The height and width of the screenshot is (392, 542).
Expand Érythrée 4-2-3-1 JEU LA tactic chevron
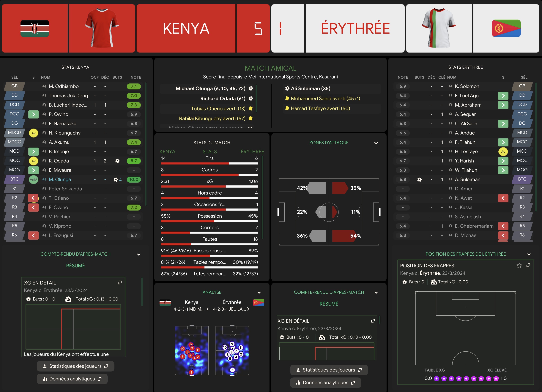(248, 309)
